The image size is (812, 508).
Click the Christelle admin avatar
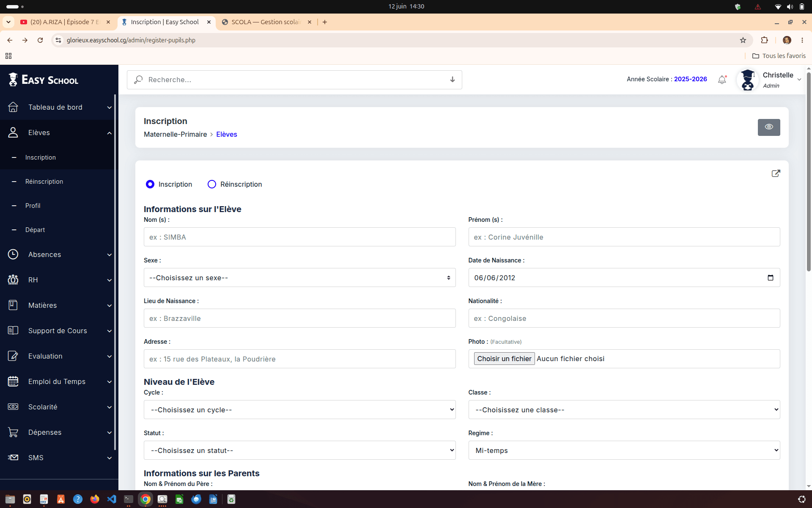coord(747,80)
